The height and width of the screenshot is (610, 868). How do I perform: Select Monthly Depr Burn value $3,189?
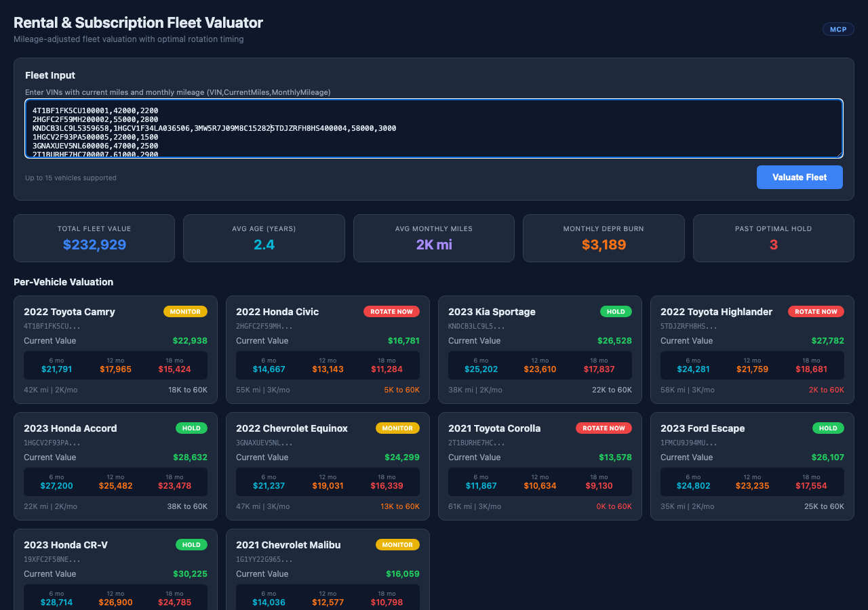604,245
